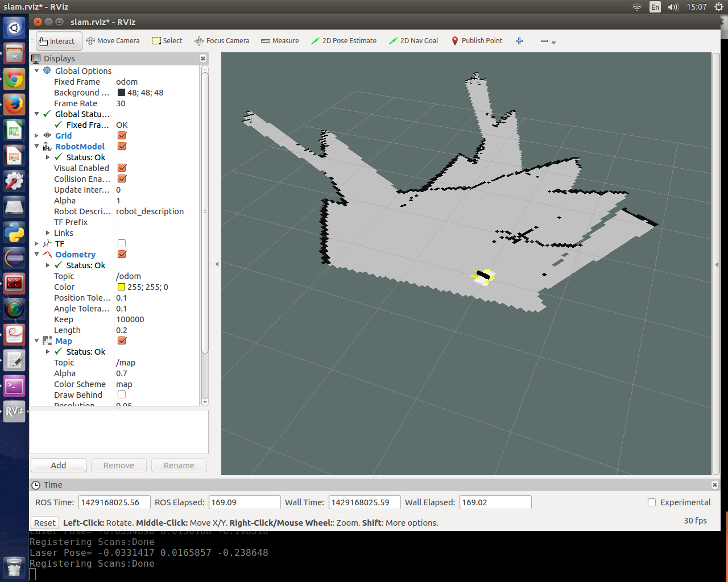The image size is (728, 582).
Task: Open the toolbar minus dropdown arrow
Action: [x=553, y=42]
